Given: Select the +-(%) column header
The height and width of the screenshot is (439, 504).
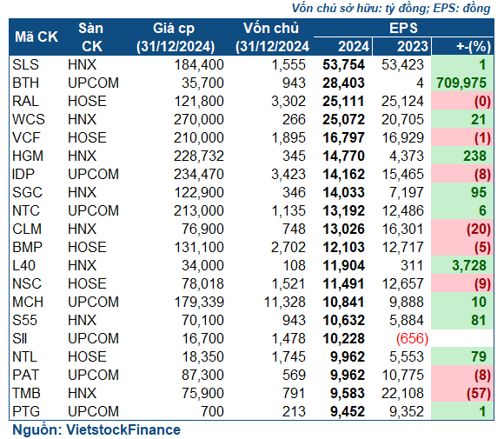Looking at the screenshot, I should [x=474, y=47].
